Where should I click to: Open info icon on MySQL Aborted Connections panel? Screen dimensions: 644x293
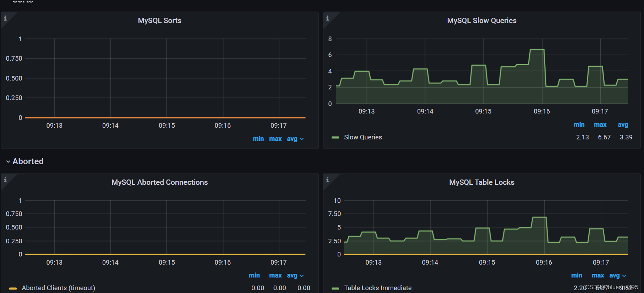tap(5, 180)
